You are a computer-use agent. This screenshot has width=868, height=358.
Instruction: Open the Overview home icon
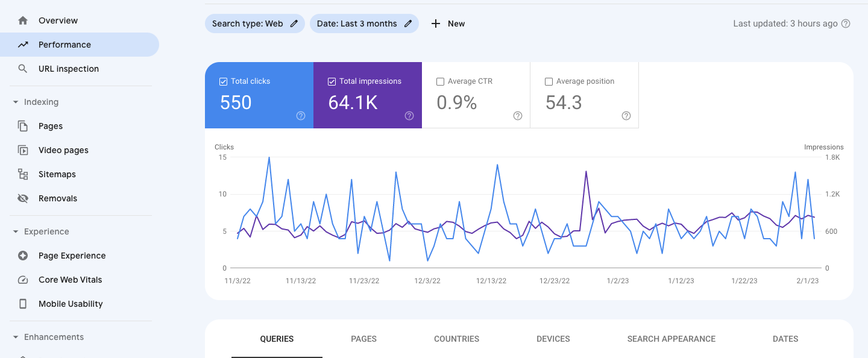[23, 20]
